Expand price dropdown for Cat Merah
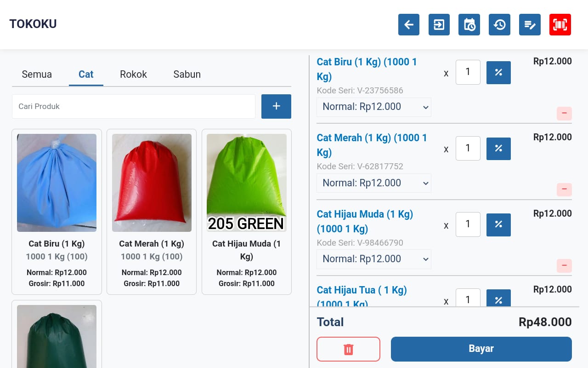The height and width of the screenshot is (368, 588). (x=374, y=183)
